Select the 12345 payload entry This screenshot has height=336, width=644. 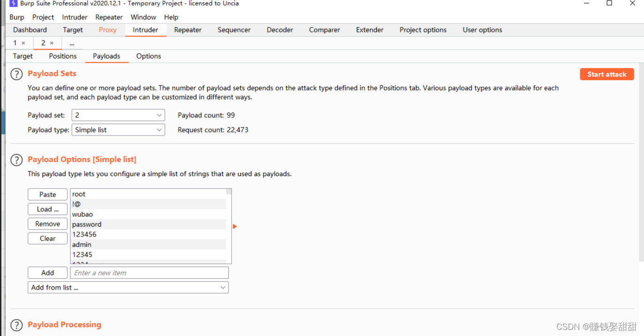coord(148,254)
